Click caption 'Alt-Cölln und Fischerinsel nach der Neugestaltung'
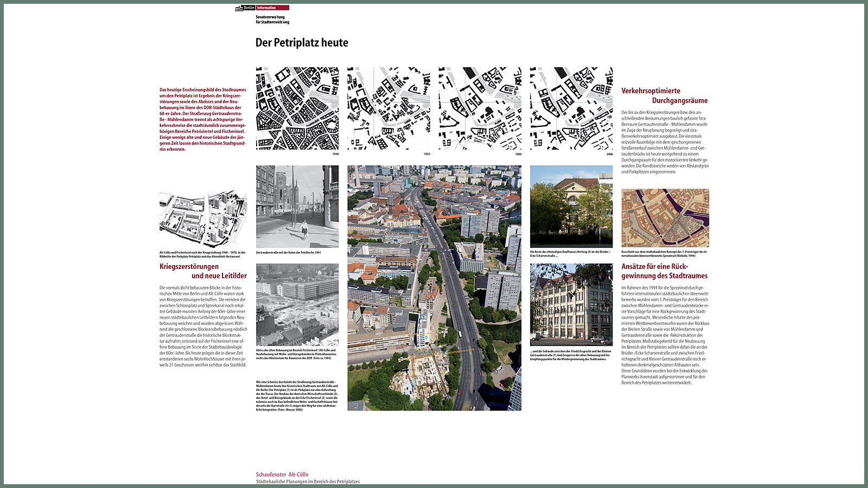This screenshot has width=868, height=488. tap(202, 254)
